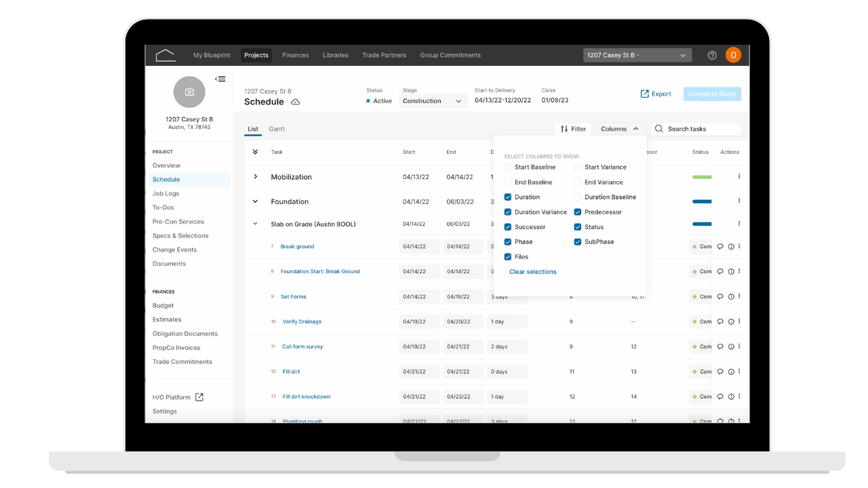Screen dimensions: 868x488
Task: Uncheck the Predecessor column checkbox
Action: (x=578, y=212)
